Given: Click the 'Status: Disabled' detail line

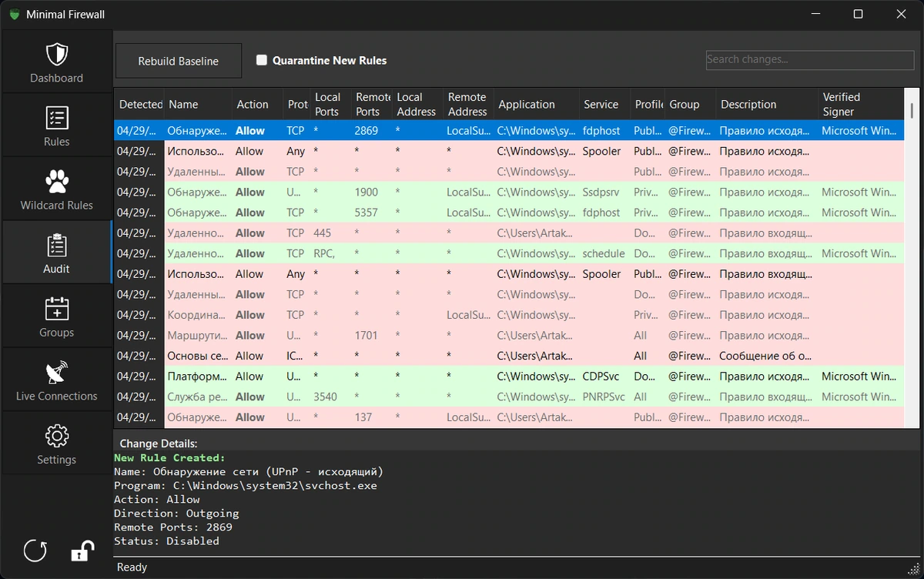Looking at the screenshot, I should [x=166, y=541].
